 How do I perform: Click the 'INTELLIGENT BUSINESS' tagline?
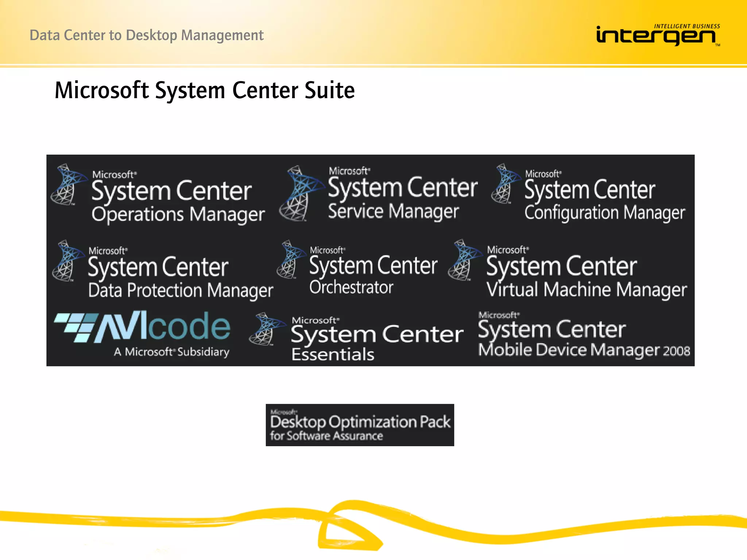click(x=687, y=26)
